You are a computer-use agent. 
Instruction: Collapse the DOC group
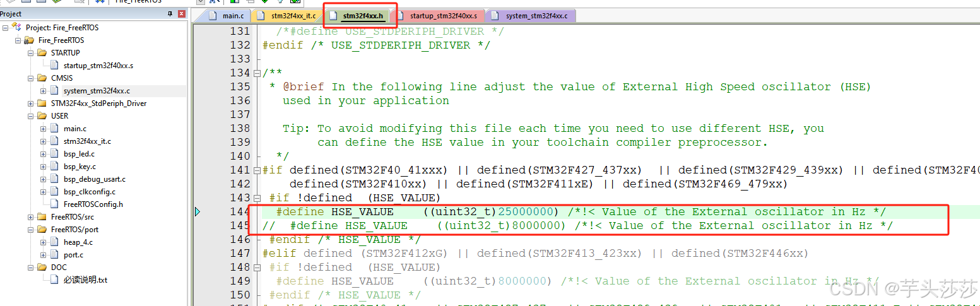31,268
